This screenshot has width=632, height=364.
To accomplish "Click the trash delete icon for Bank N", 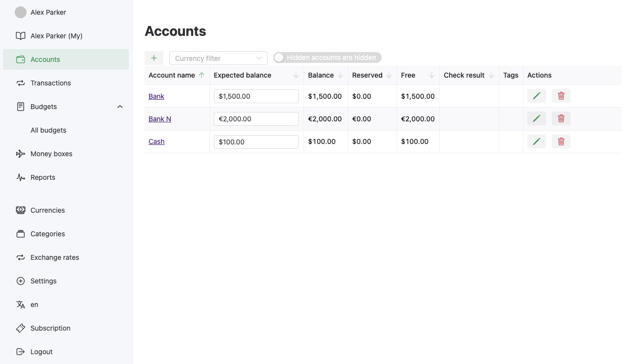I will 561,118.
